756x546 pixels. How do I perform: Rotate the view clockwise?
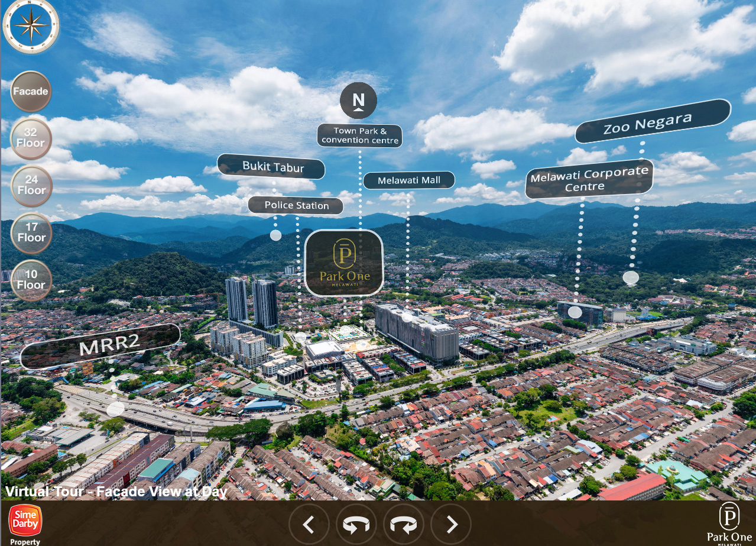(404, 524)
